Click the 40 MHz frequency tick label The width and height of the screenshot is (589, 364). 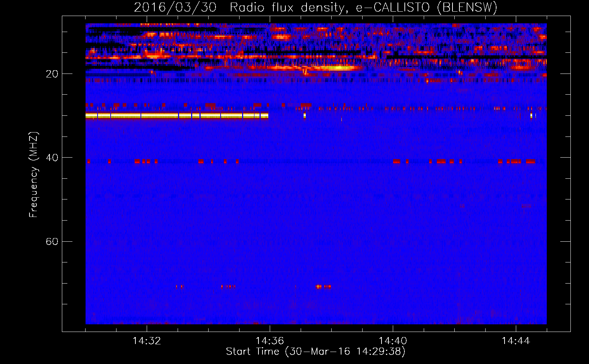52,158
